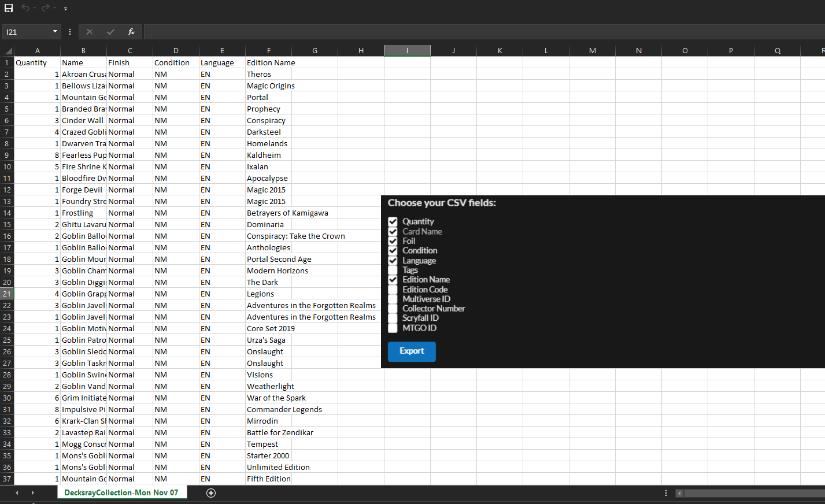
Task: Click the Redo arrow icon
Action: click(45, 8)
